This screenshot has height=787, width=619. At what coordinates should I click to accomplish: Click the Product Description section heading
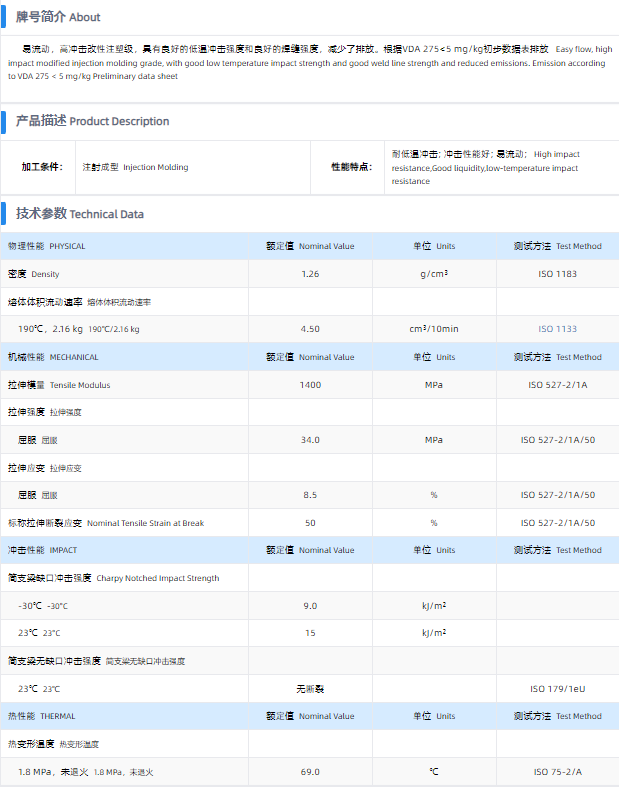click(x=92, y=121)
